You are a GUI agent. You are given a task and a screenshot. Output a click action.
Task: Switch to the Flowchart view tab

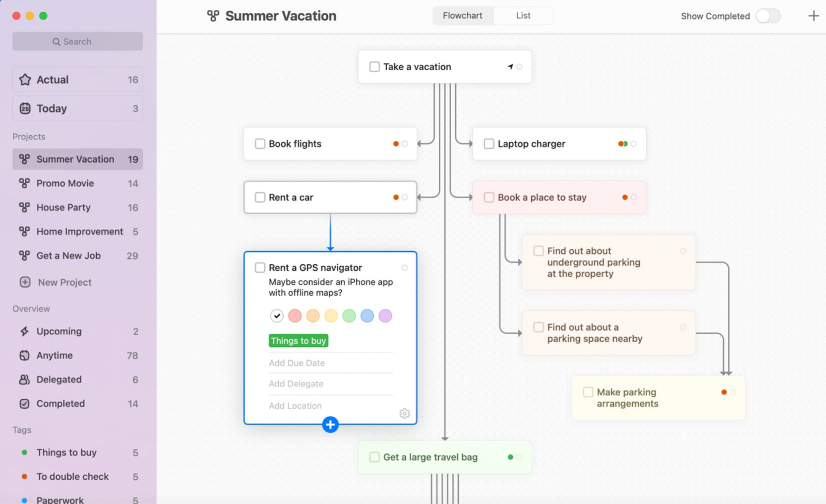[x=463, y=15]
